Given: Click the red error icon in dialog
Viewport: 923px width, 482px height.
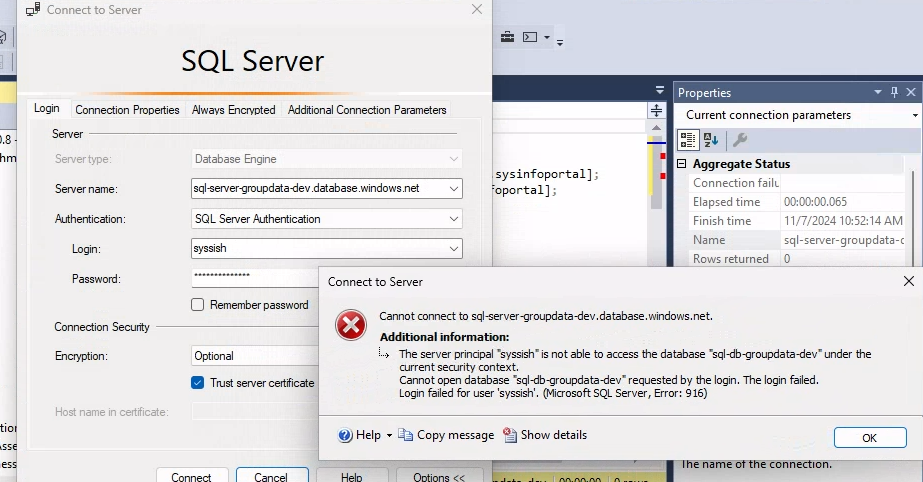Looking at the screenshot, I should (351, 325).
